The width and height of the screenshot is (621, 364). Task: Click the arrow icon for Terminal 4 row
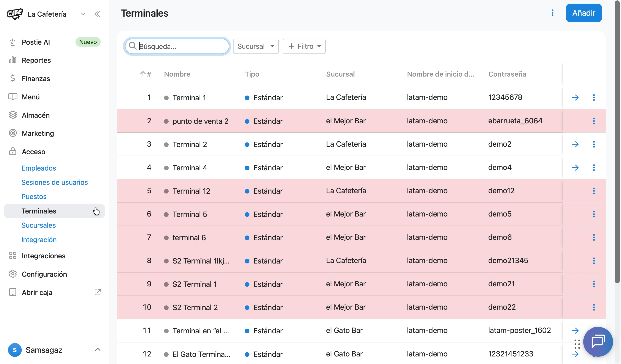[575, 168]
